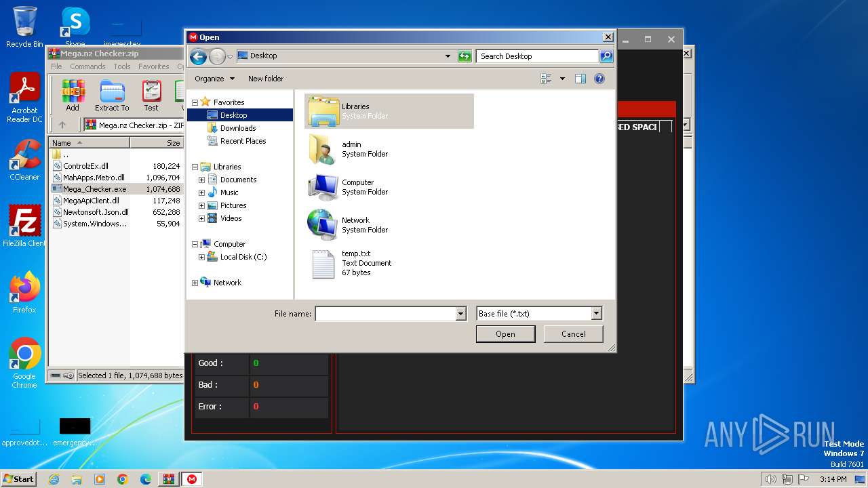Click the WinRAR taskbar icon
Viewport: 868px width, 488px height.
click(169, 479)
